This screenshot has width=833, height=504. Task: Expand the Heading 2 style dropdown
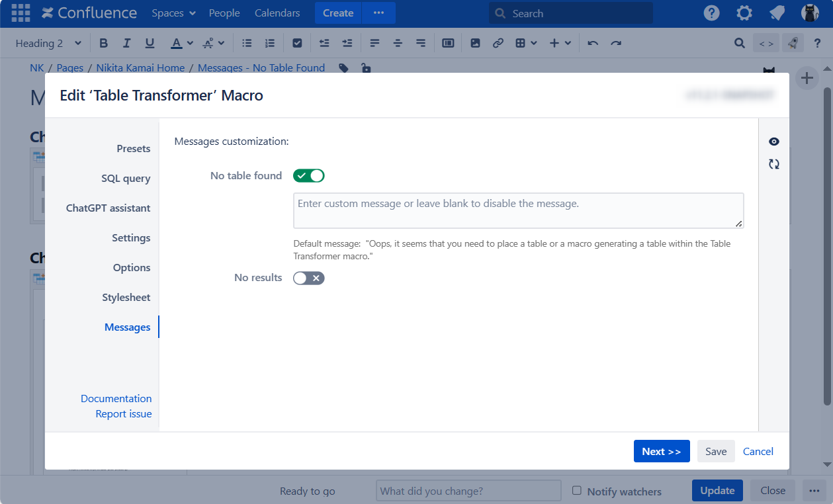coord(48,43)
